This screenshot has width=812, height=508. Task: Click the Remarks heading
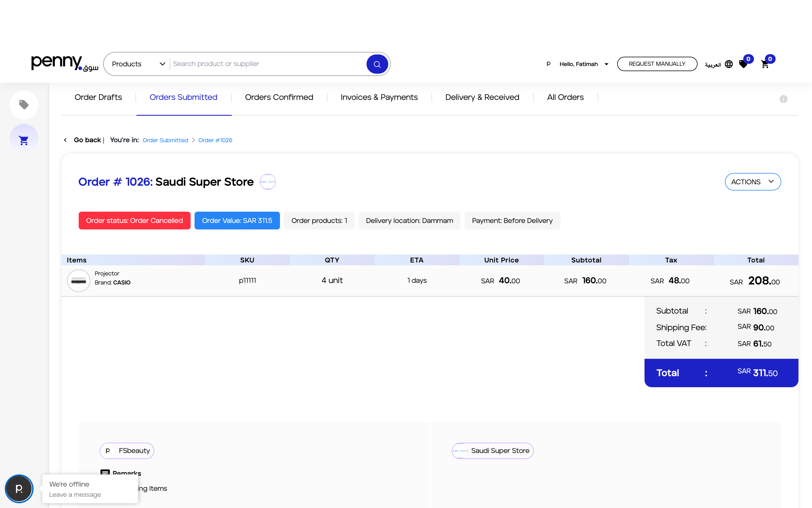[127, 473]
